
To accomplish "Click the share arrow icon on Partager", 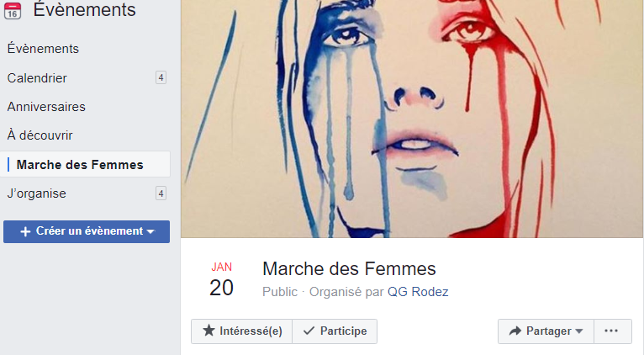I will point(515,331).
